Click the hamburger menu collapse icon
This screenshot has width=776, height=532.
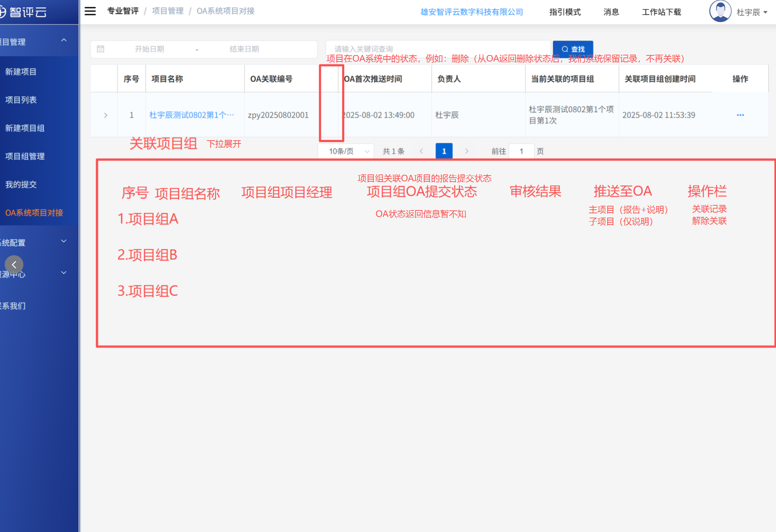pos(90,11)
